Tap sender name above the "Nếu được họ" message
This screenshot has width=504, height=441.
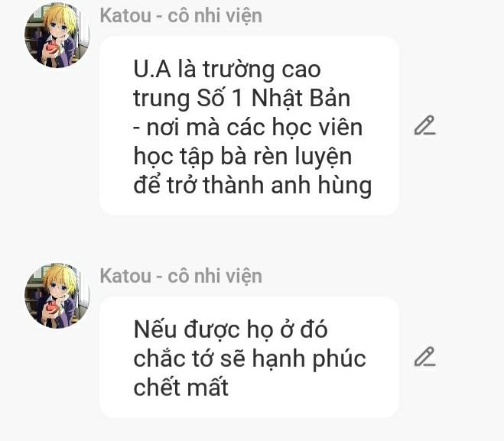tap(181, 276)
